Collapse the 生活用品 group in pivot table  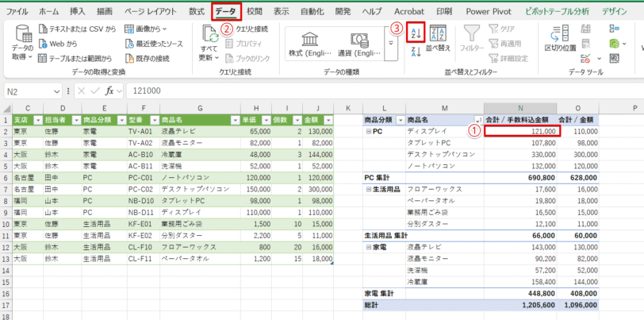368,189
